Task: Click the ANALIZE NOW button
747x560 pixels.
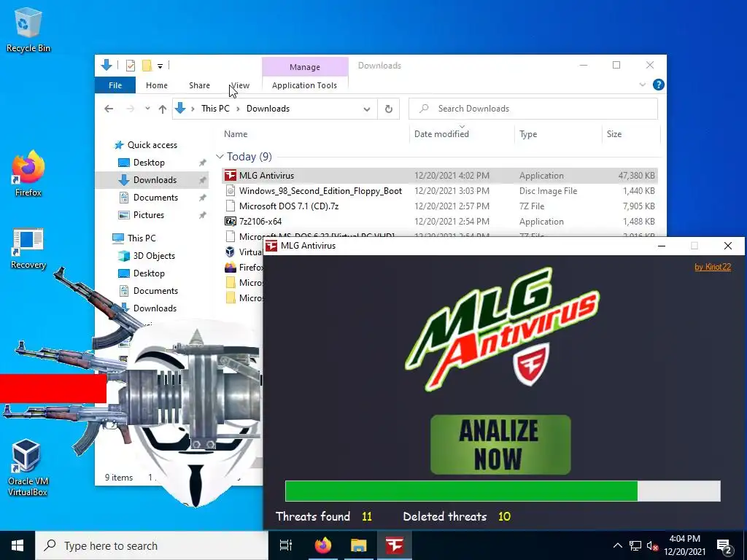Action: click(x=500, y=445)
